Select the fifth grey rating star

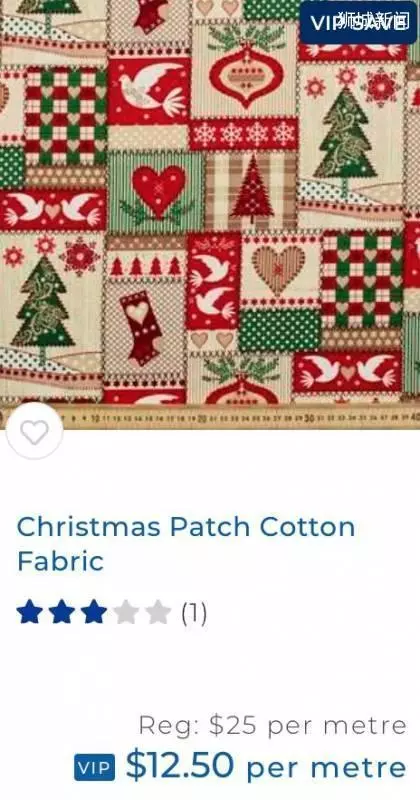click(158, 612)
